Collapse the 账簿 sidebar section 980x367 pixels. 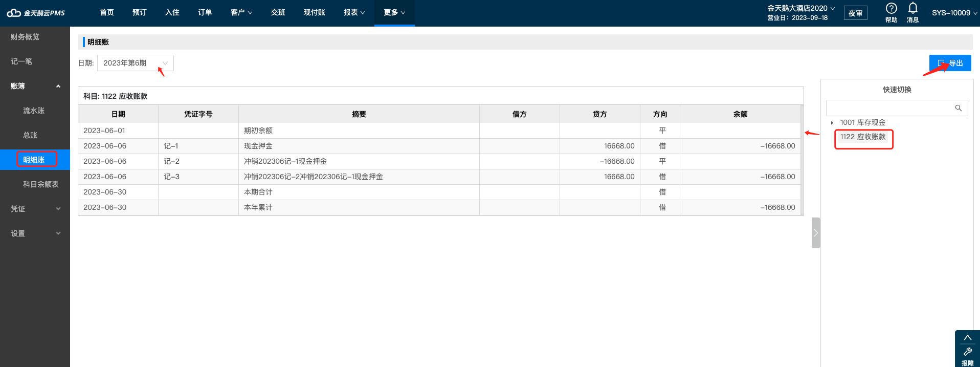[x=58, y=86]
